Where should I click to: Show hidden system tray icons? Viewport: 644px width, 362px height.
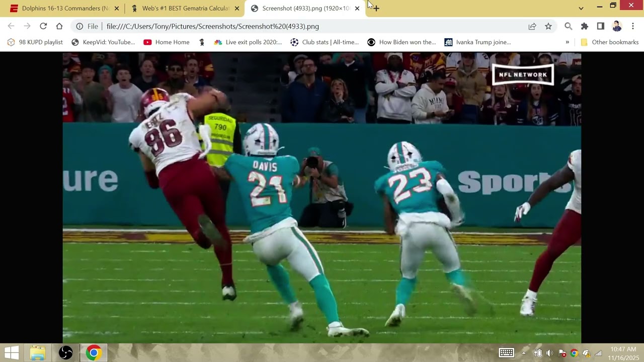(x=524, y=353)
